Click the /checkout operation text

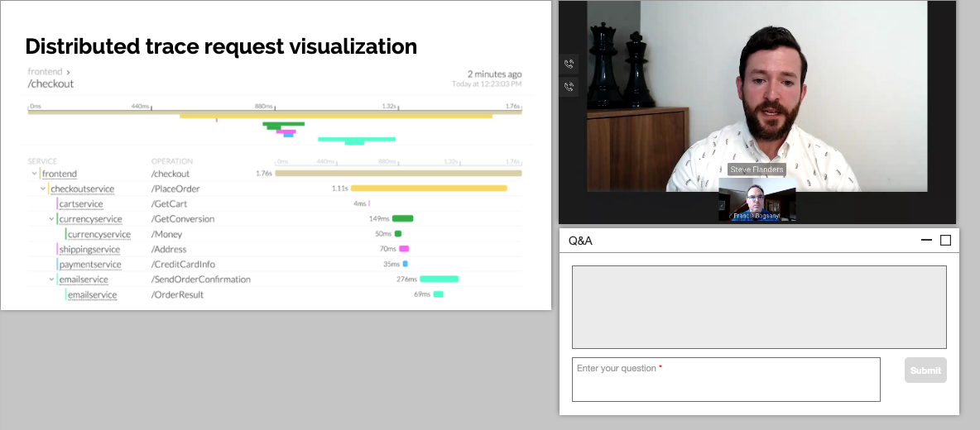point(170,174)
